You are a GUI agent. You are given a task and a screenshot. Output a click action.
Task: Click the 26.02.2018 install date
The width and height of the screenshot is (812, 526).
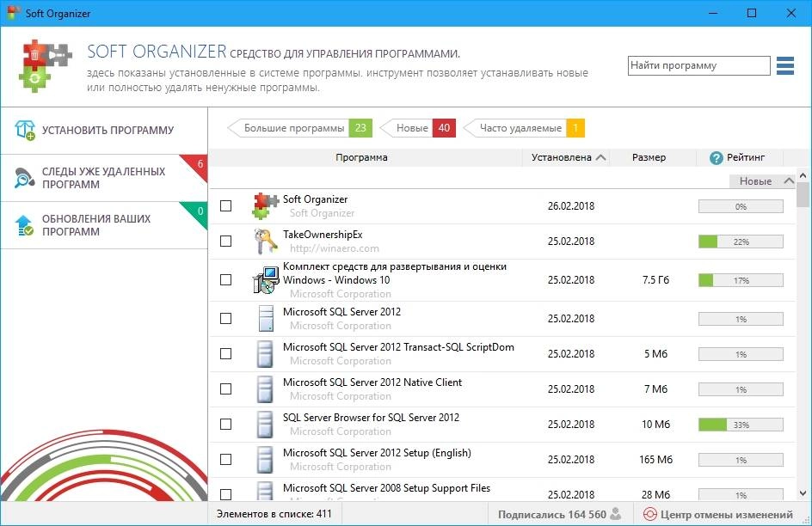click(x=571, y=206)
